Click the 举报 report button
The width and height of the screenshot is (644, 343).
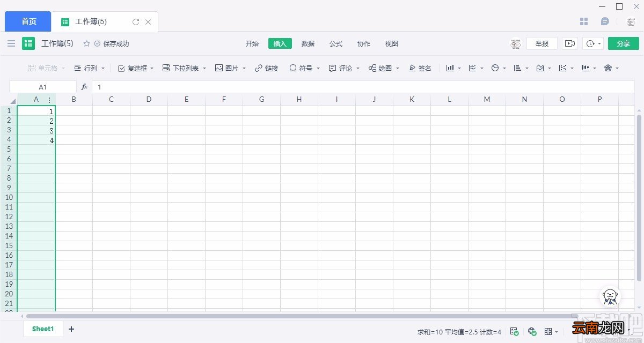pos(542,43)
